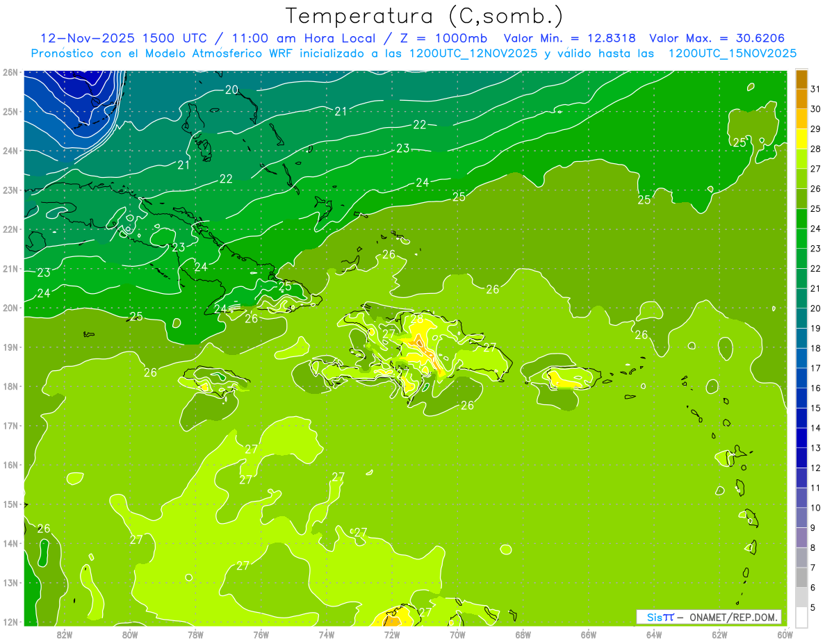The height and width of the screenshot is (644, 834).
Task: Click the white swatch below legend 5
Action: tap(801, 617)
